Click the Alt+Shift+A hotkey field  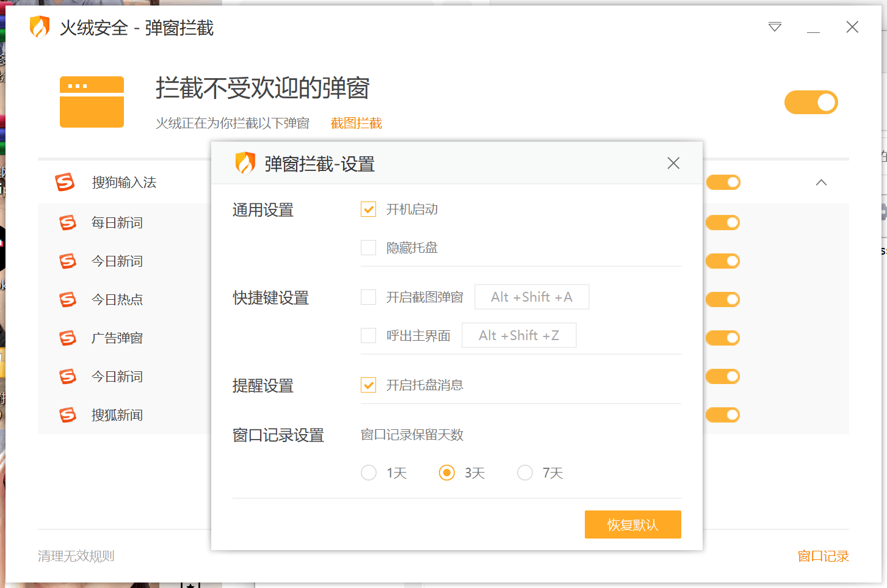(x=532, y=297)
